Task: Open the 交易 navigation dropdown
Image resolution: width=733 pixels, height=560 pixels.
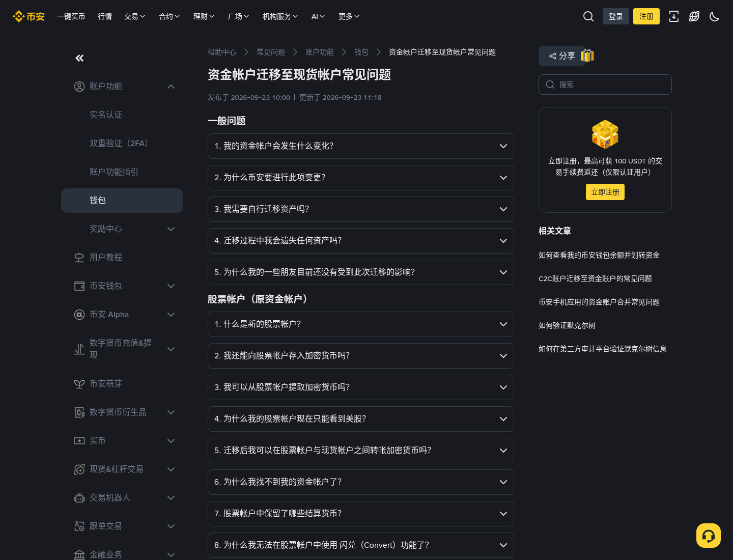Action: [135, 16]
